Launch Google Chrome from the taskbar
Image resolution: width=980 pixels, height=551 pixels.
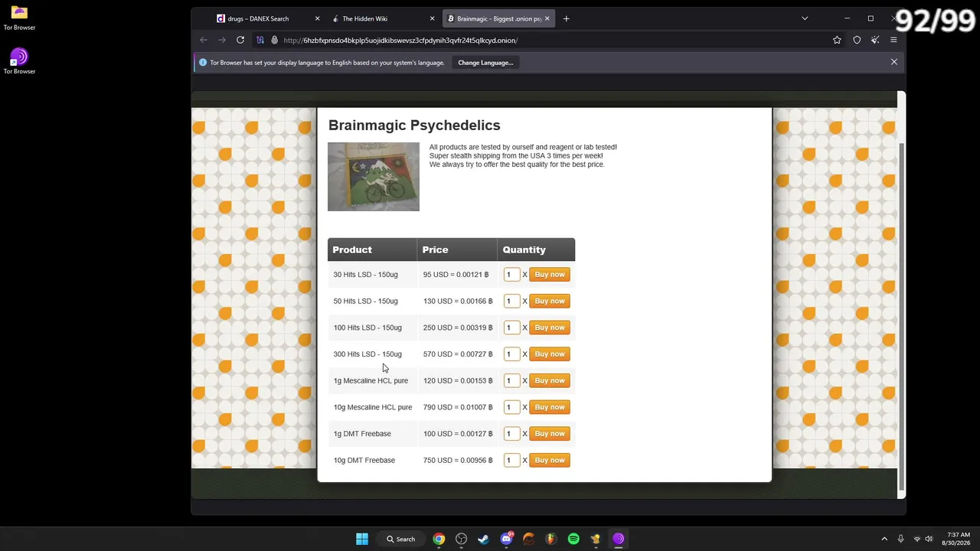pyautogui.click(x=439, y=539)
